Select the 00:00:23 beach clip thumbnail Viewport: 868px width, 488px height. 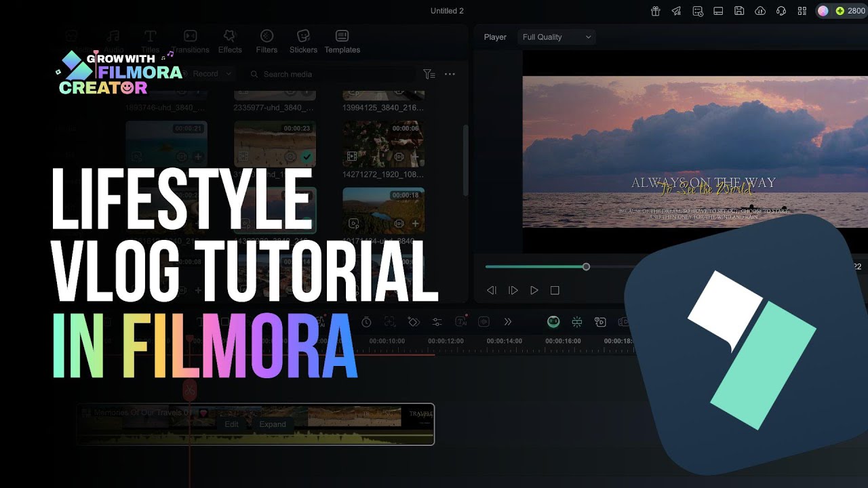click(275, 144)
